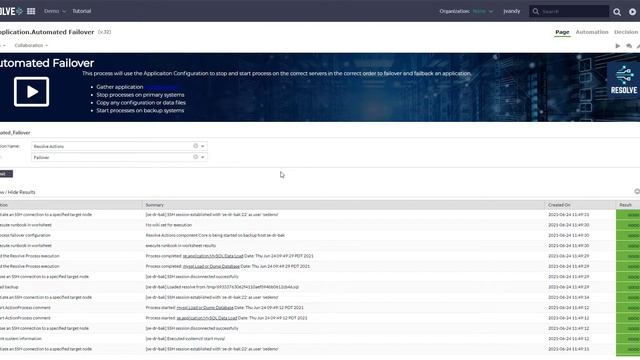Clear the Resolve Actions field with its icon

coord(196,146)
